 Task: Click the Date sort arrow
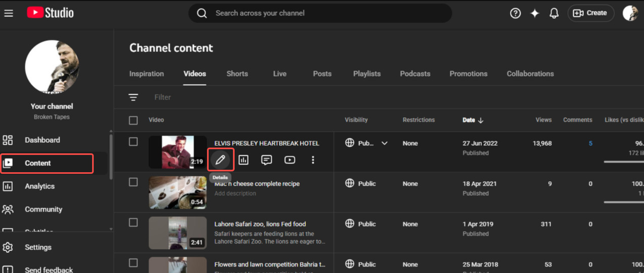pyautogui.click(x=481, y=120)
